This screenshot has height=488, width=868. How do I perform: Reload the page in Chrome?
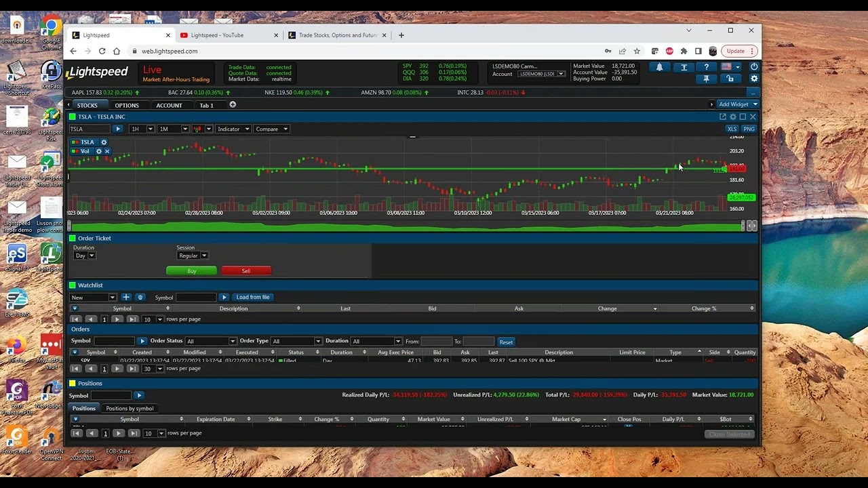point(102,51)
